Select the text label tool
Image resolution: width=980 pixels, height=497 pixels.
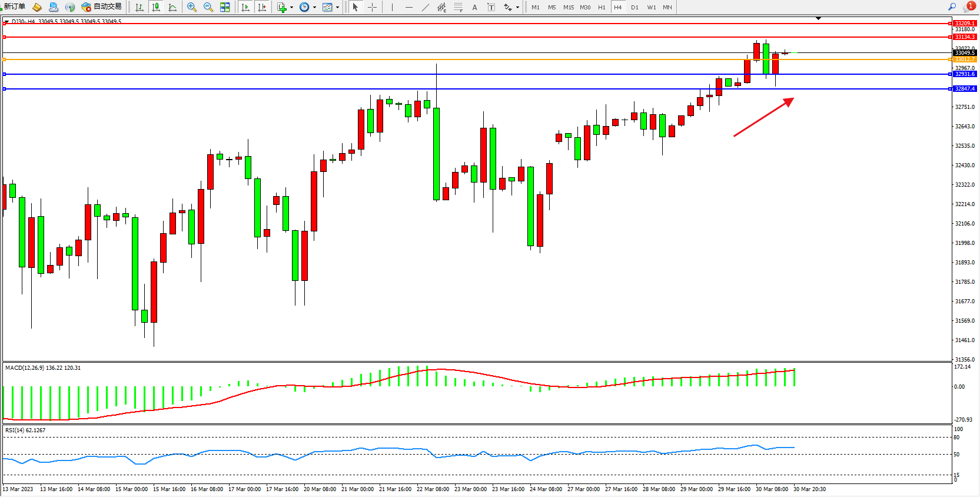[474, 7]
